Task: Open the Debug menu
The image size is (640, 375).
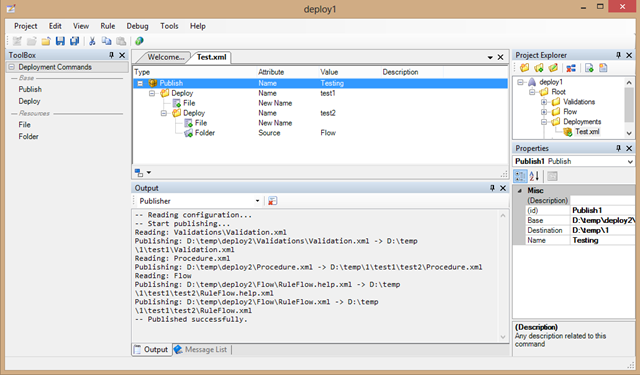Action: pos(137,26)
